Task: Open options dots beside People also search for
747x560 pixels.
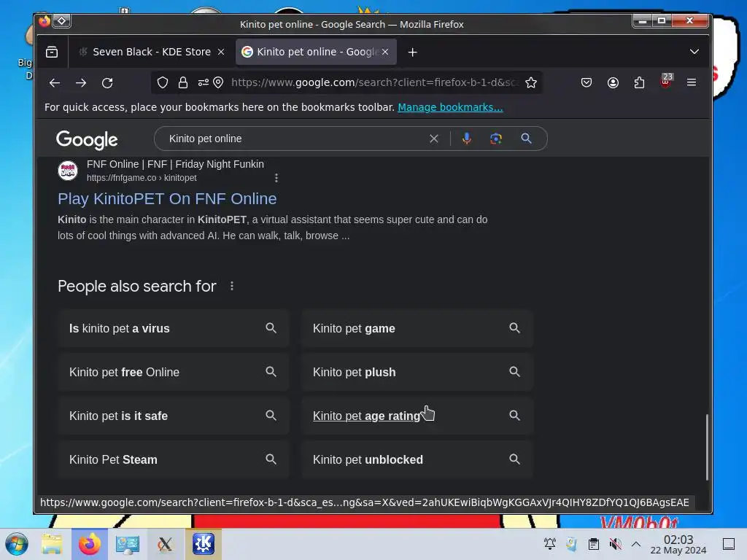Action: coord(232,286)
